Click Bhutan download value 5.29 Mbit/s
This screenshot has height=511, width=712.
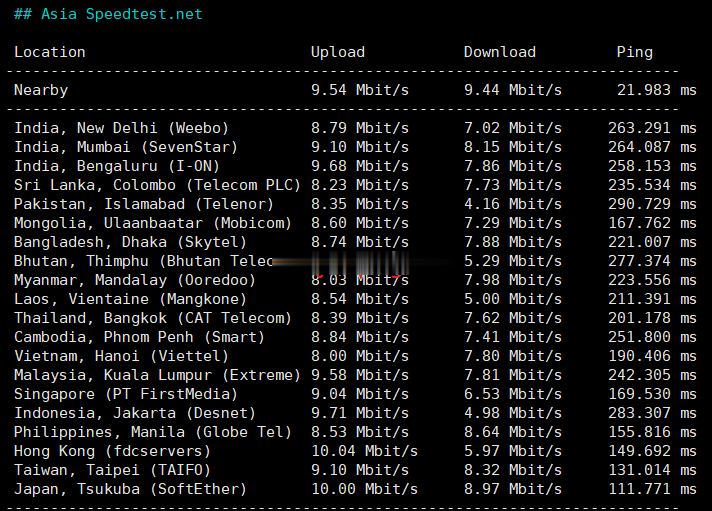click(513, 262)
